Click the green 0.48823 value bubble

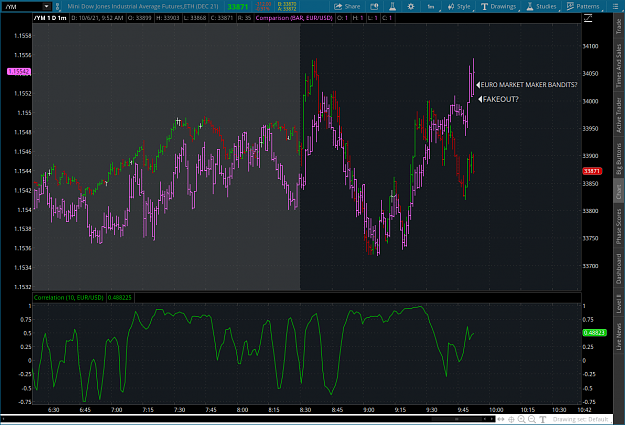click(594, 333)
